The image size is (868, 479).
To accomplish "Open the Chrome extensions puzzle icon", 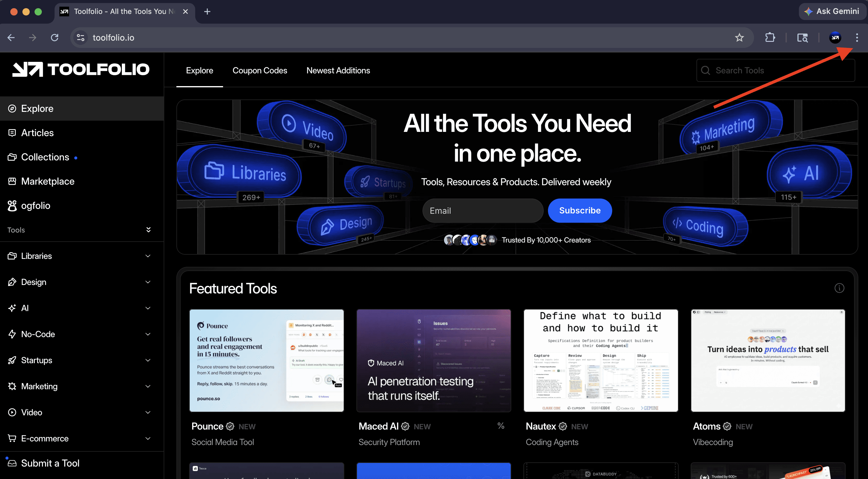I will coord(770,37).
